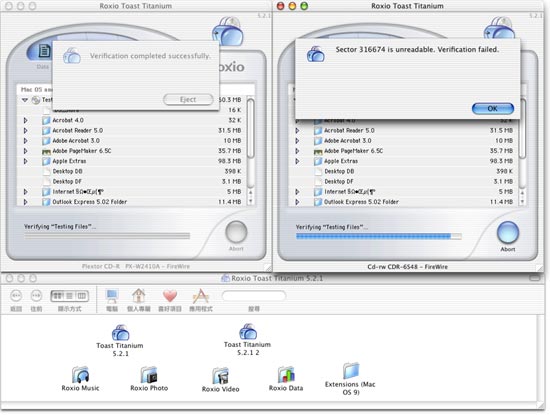The image size is (550, 415).
Task: Select the Roxio Video folder icon
Action: [x=220, y=375]
